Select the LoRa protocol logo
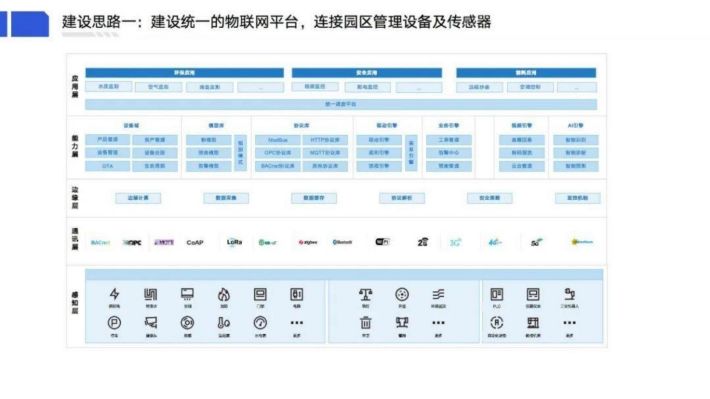This screenshot has height=399, width=710. 234,242
